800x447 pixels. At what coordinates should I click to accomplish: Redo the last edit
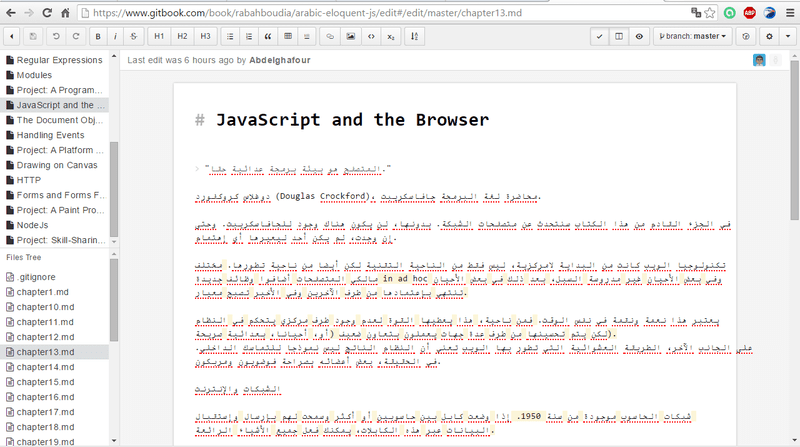pyautogui.click(x=76, y=36)
